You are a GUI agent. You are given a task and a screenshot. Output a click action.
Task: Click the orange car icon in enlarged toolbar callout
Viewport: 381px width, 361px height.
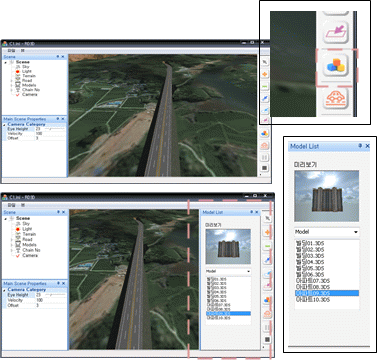tap(336, 98)
